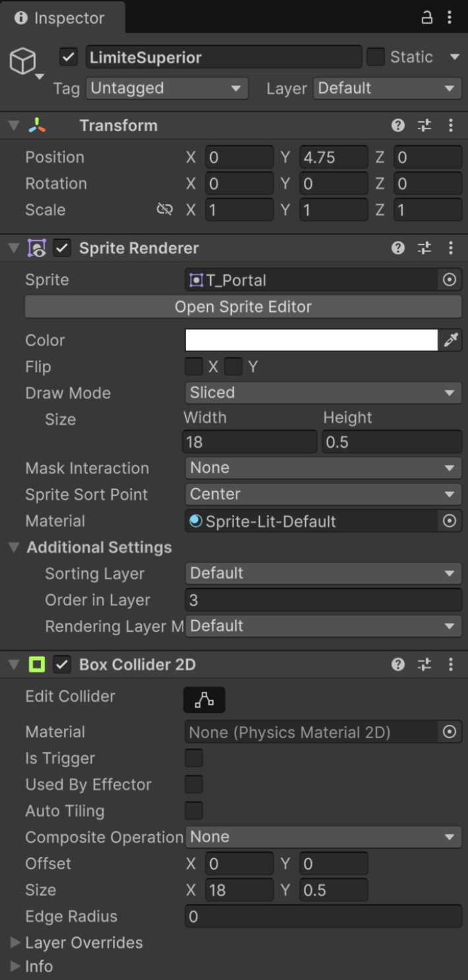Click the Sprite field T_Portal
Image resolution: width=468 pixels, height=980 pixels.
click(x=312, y=280)
